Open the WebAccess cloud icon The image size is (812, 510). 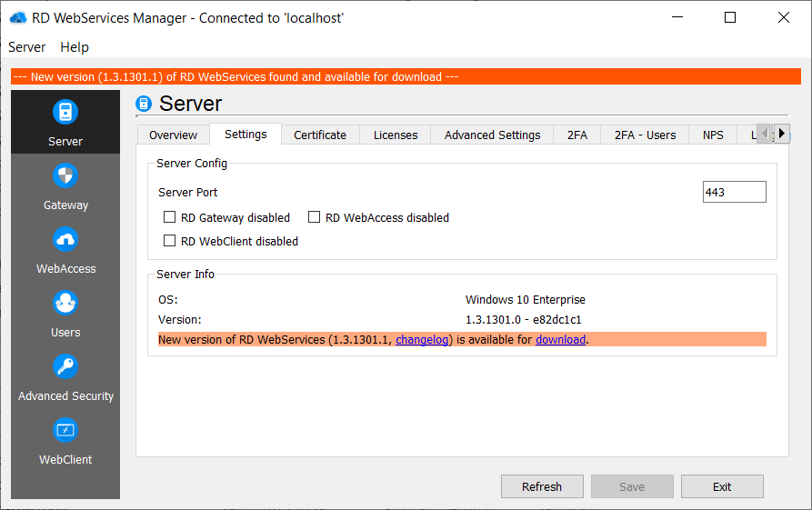[x=65, y=240]
